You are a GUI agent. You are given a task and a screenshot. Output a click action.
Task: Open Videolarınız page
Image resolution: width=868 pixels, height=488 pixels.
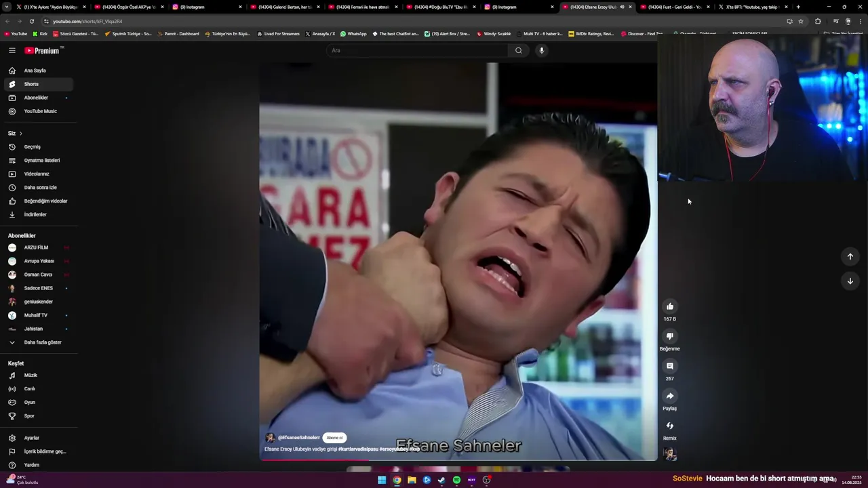(37, 174)
